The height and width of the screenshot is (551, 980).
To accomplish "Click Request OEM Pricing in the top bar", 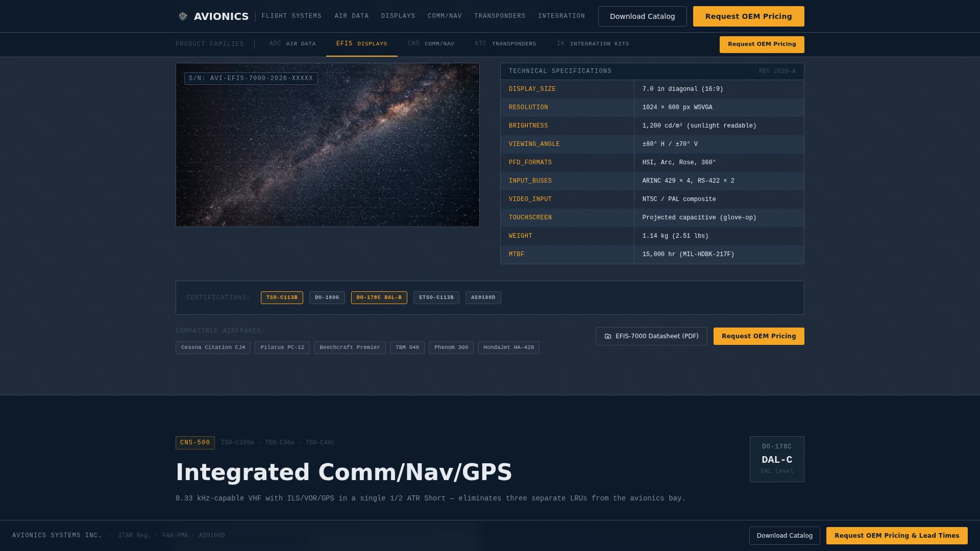I will click(748, 16).
